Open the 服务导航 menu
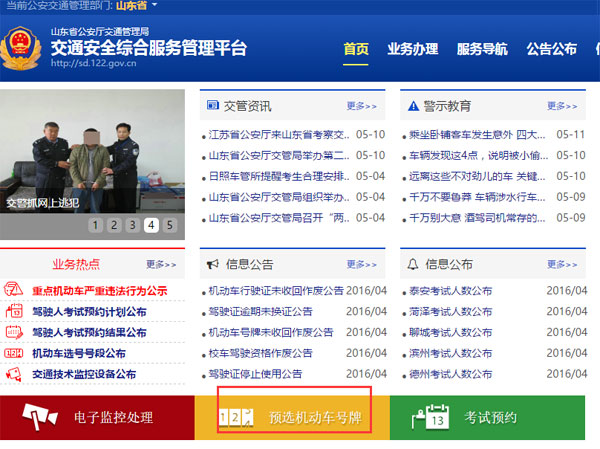Viewport: 600px width, 449px height. (483, 49)
